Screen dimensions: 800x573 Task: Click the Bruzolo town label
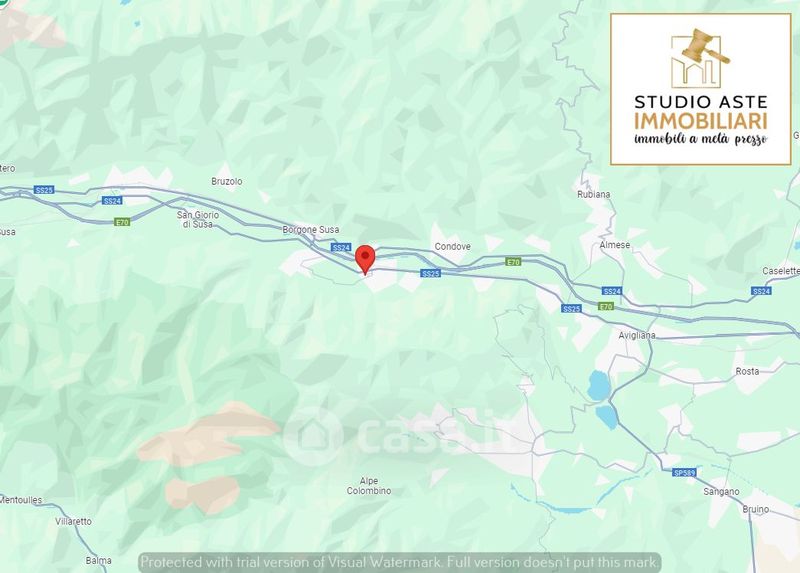coord(227,181)
